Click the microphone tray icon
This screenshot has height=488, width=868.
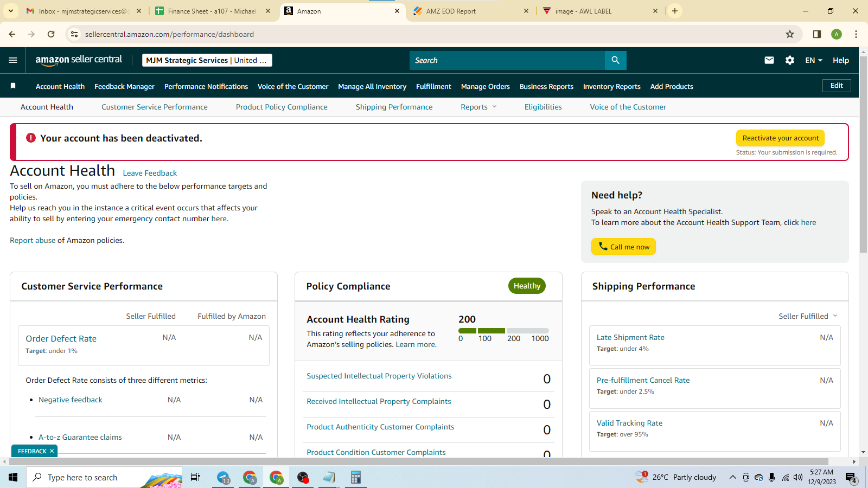[771, 477]
